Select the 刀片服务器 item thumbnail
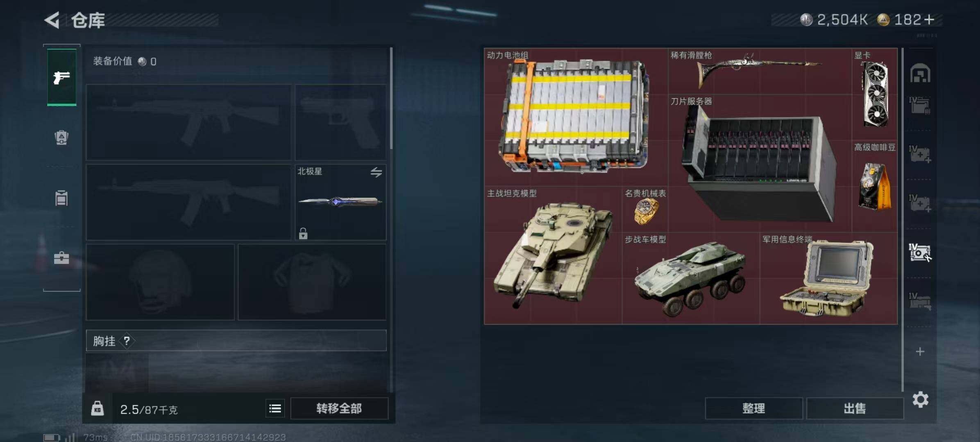This screenshot has width=980, height=442. (760, 164)
